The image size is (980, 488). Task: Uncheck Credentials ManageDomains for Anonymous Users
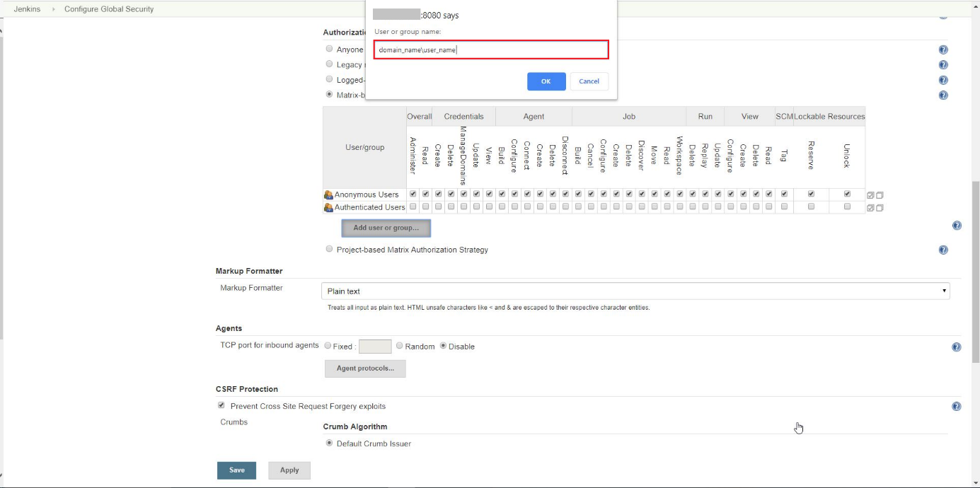tap(464, 194)
